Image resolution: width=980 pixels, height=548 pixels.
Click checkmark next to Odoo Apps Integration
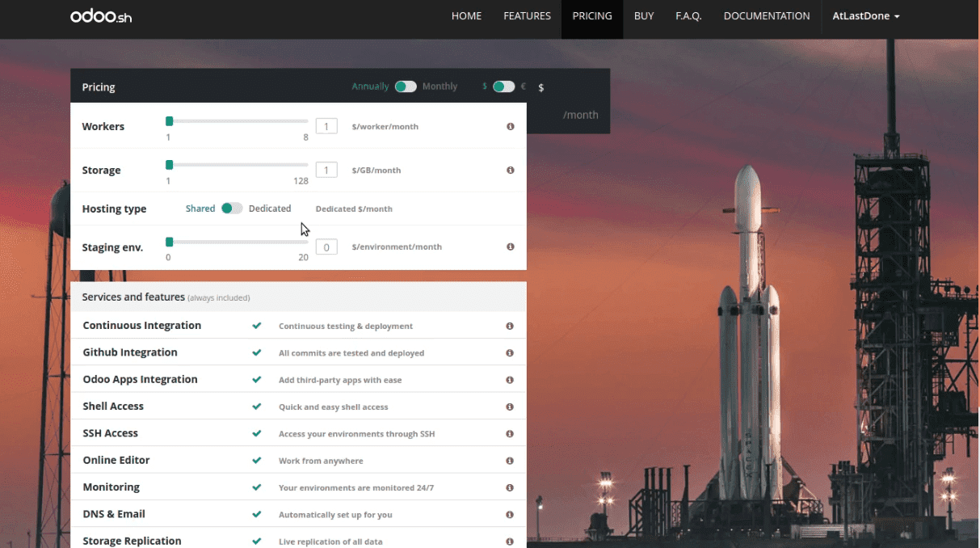(x=257, y=379)
